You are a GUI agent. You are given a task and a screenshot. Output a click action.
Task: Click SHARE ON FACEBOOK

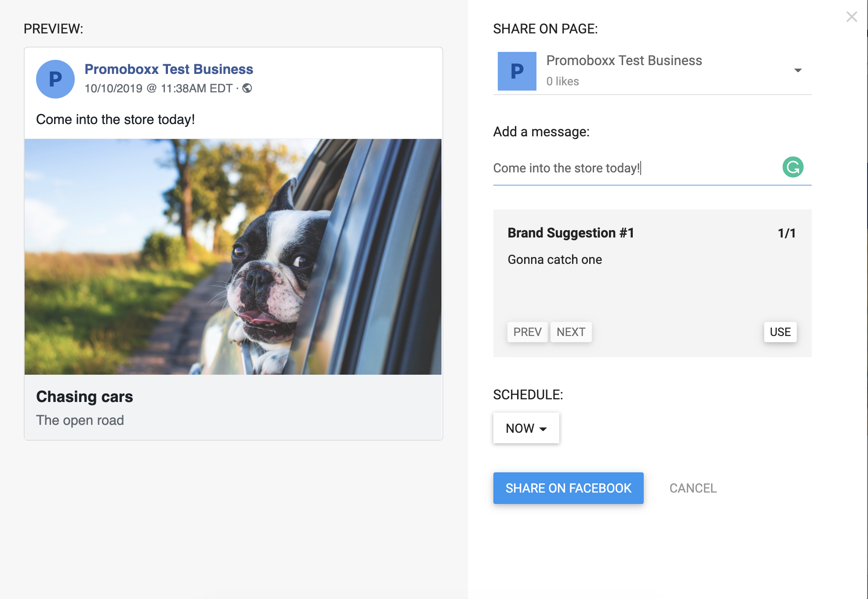pyautogui.click(x=568, y=488)
